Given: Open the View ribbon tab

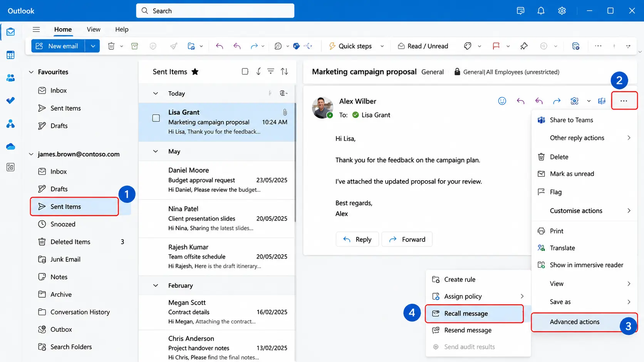Looking at the screenshot, I should [x=94, y=29].
